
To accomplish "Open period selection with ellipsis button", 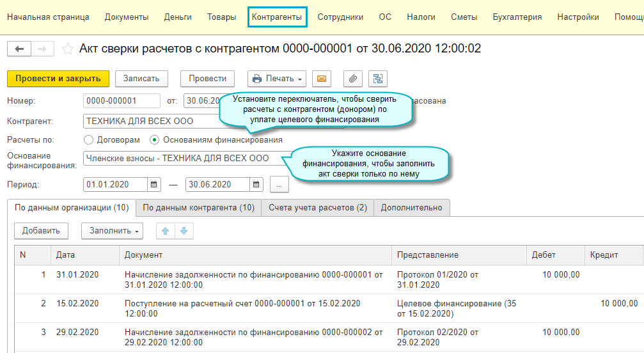I will [279, 184].
